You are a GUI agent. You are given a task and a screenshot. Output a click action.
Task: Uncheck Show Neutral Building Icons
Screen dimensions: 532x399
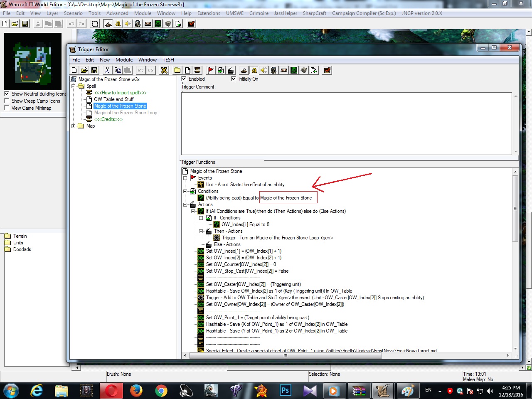[x=7, y=94]
